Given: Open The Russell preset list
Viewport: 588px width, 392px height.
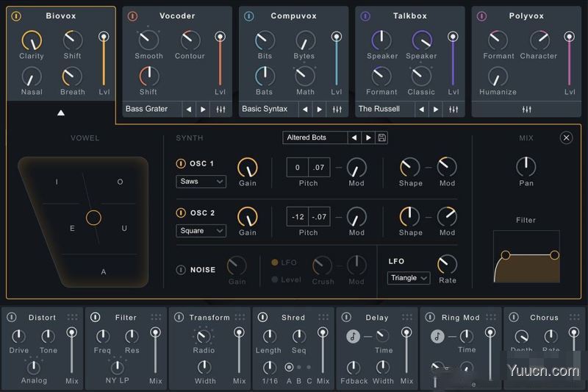Looking at the screenshot, I should [x=385, y=109].
